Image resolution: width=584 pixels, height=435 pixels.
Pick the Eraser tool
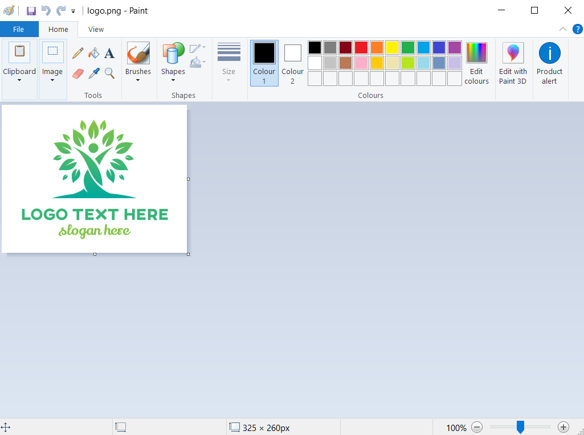click(77, 73)
